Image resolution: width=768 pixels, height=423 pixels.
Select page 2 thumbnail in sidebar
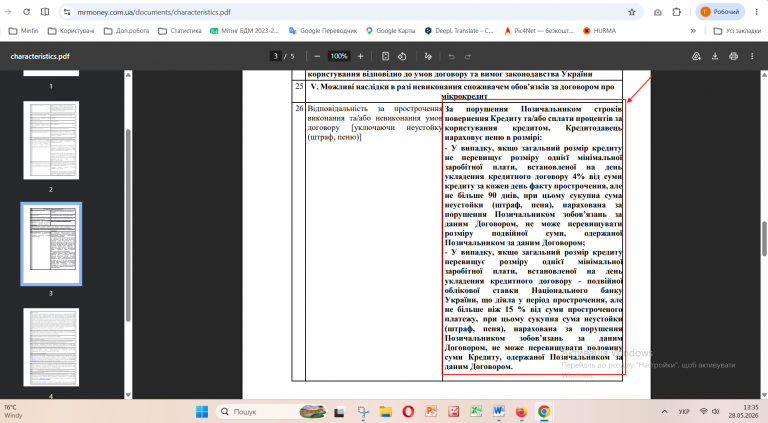click(x=51, y=141)
